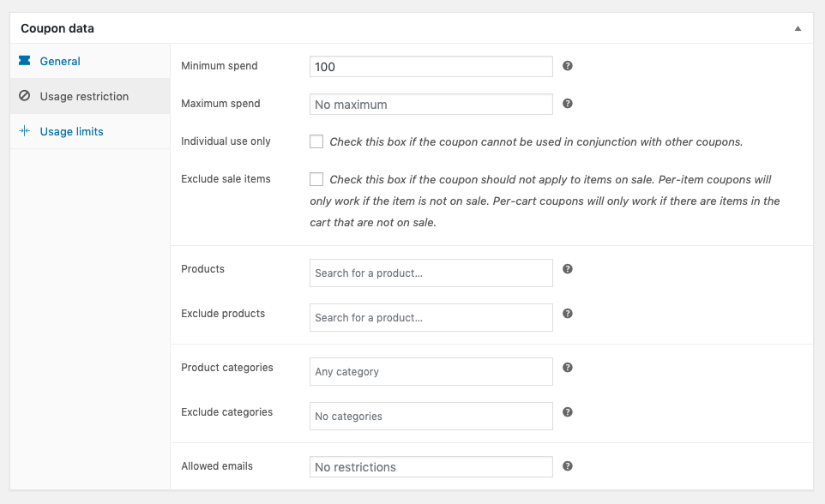This screenshot has width=825, height=504.
Task: Tick the Exclude sale items checkbox
Action: pyautogui.click(x=316, y=179)
